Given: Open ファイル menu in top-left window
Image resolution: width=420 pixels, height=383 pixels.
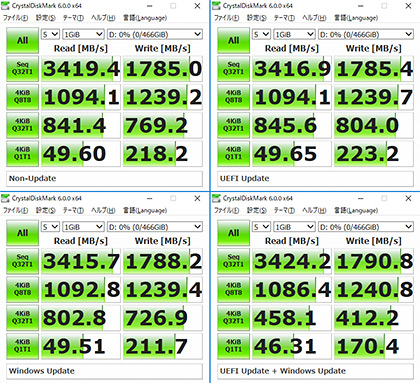Looking at the screenshot, I should 16,18.
